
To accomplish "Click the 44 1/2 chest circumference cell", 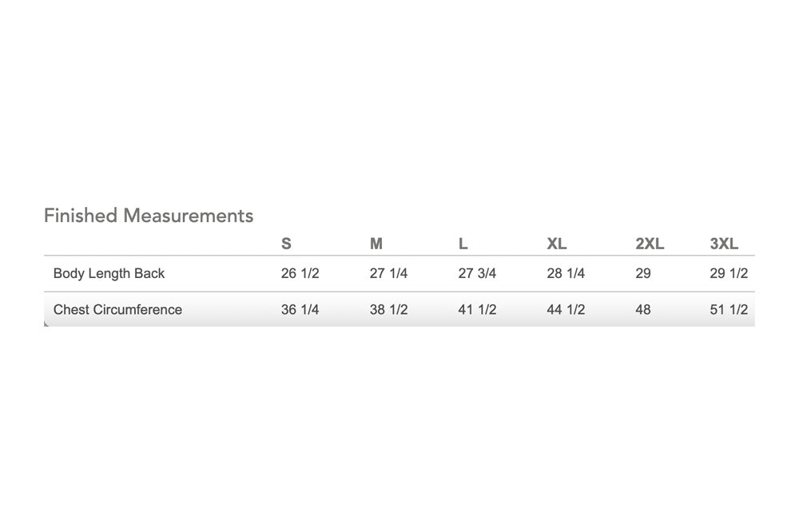I will pyautogui.click(x=566, y=309).
